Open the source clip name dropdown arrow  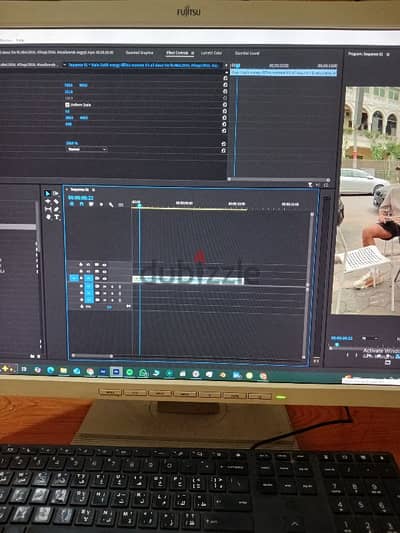click(64, 65)
